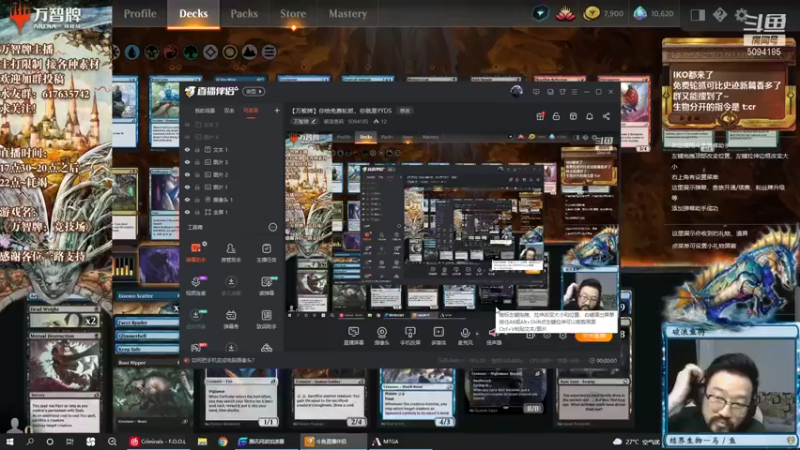Toggle lock on 摄像头 1 layer
800x450 pixels.
coord(197,200)
